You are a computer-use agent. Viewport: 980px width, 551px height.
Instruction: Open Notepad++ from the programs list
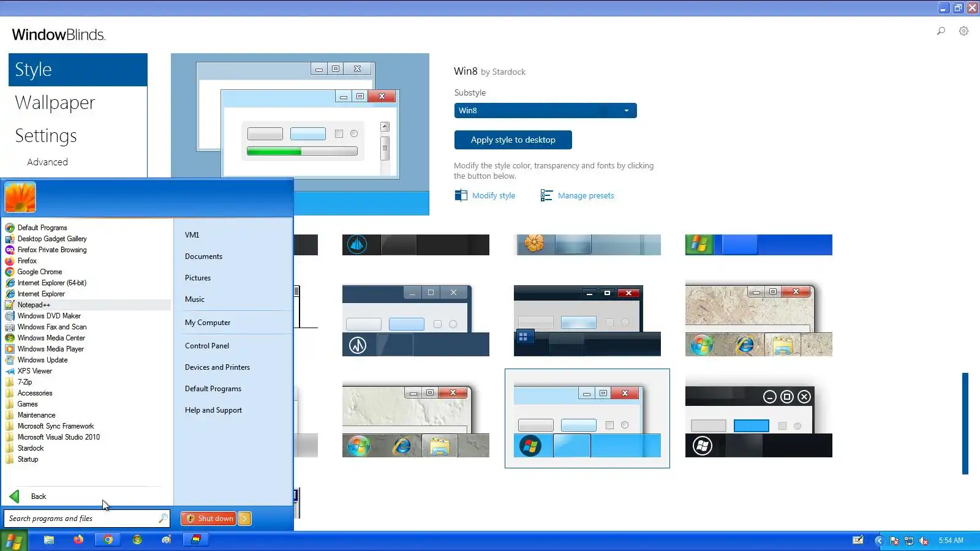click(87, 305)
